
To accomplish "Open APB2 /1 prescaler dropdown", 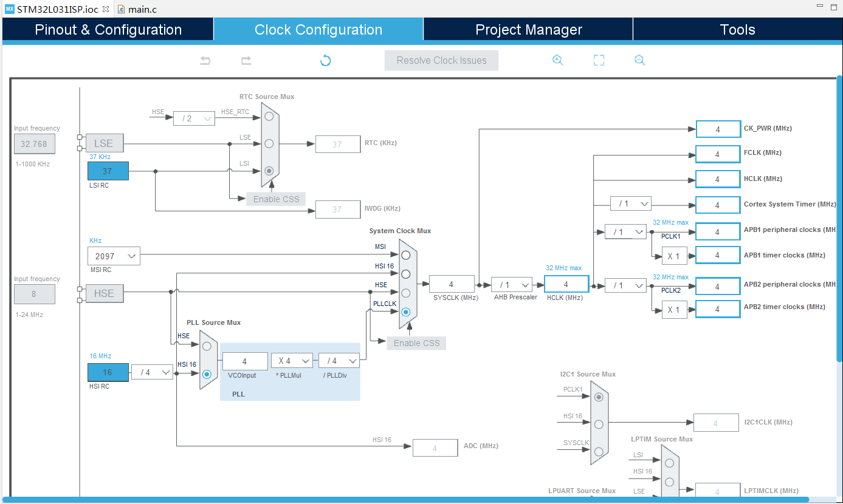I will pyautogui.click(x=625, y=285).
